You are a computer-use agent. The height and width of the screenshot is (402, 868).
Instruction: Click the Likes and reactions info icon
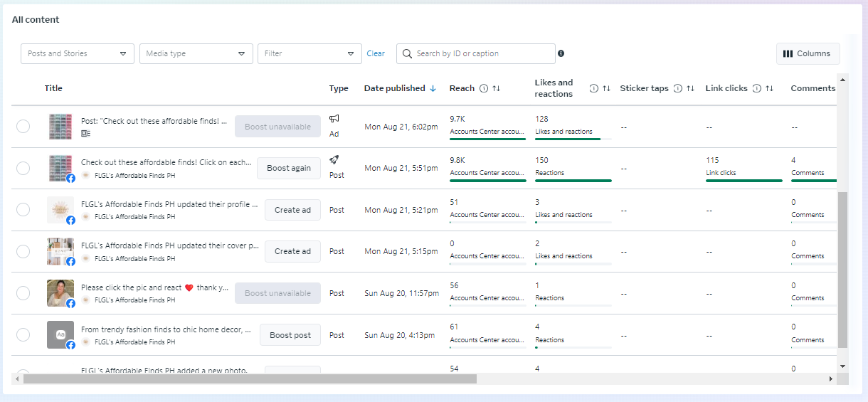[x=593, y=88]
